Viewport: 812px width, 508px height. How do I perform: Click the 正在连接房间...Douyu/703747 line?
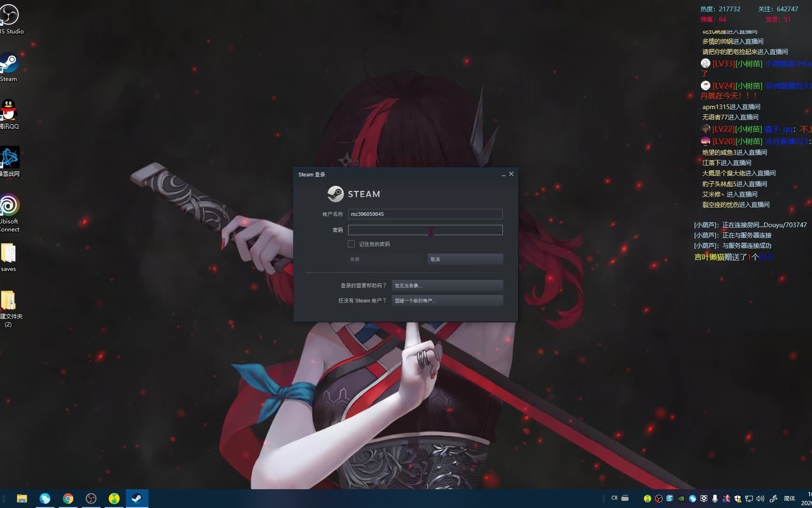[750, 225]
